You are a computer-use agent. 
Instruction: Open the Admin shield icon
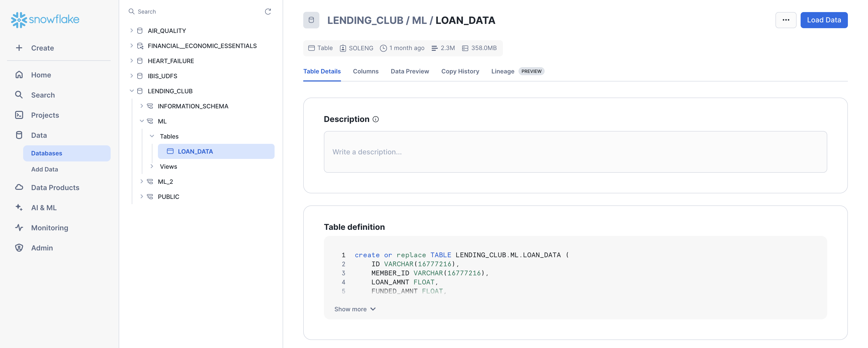coord(19,248)
